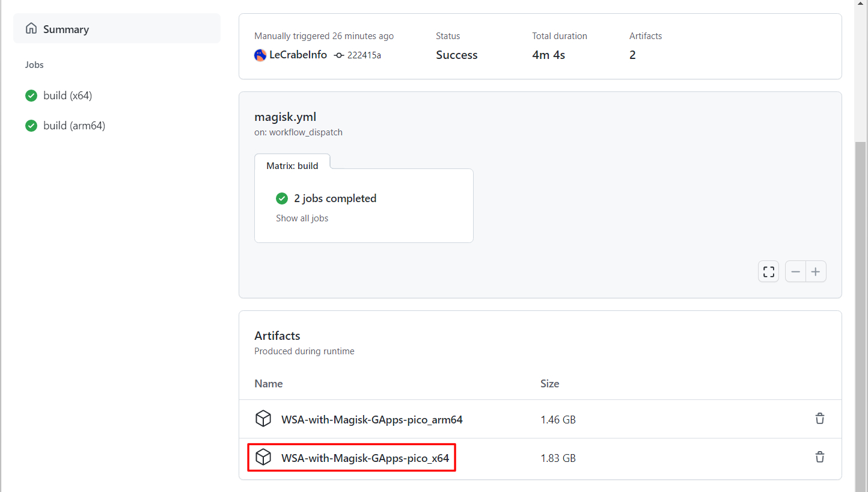Click package icon for pico_arm64 artifact
Viewport: 868px width, 492px height.
point(263,419)
